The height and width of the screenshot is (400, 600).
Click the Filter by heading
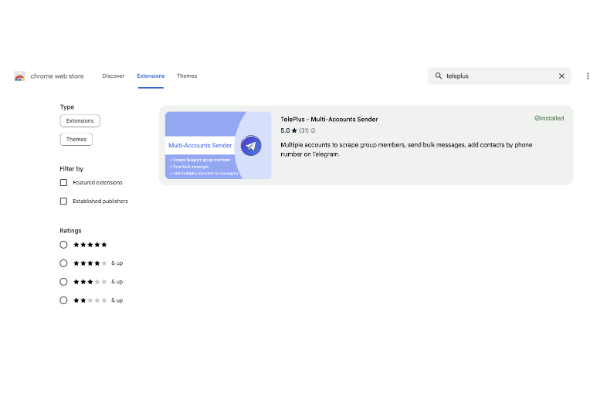[x=72, y=168]
